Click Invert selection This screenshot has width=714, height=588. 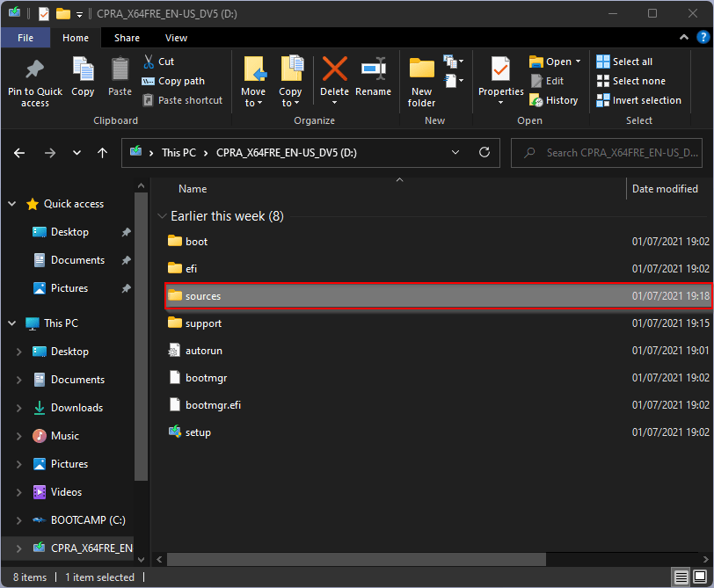point(639,100)
